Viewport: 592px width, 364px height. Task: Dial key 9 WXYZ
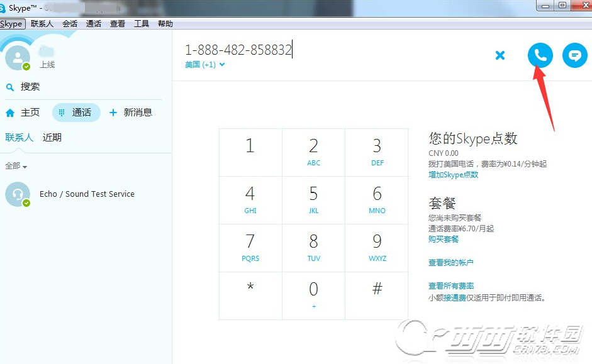(x=377, y=248)
